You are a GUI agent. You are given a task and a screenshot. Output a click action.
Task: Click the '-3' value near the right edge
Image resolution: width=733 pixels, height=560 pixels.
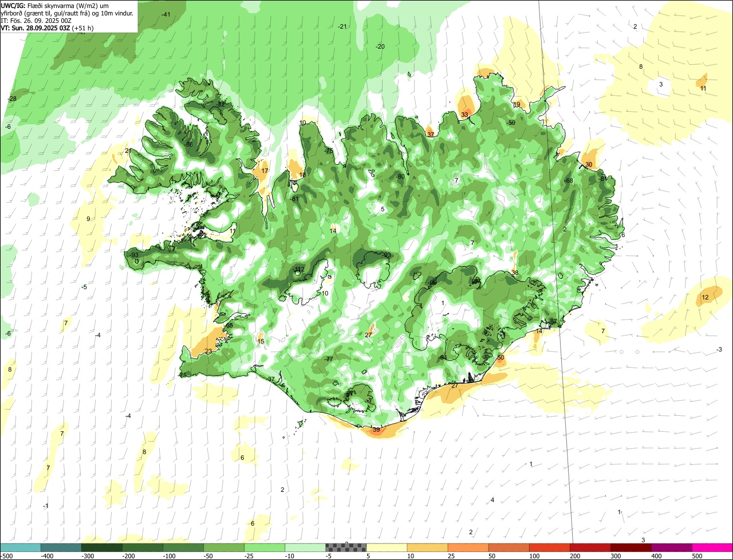coord(719,349)
